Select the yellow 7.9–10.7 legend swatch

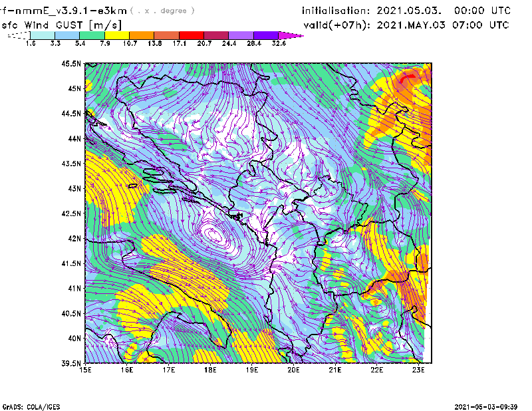(117, 35)
